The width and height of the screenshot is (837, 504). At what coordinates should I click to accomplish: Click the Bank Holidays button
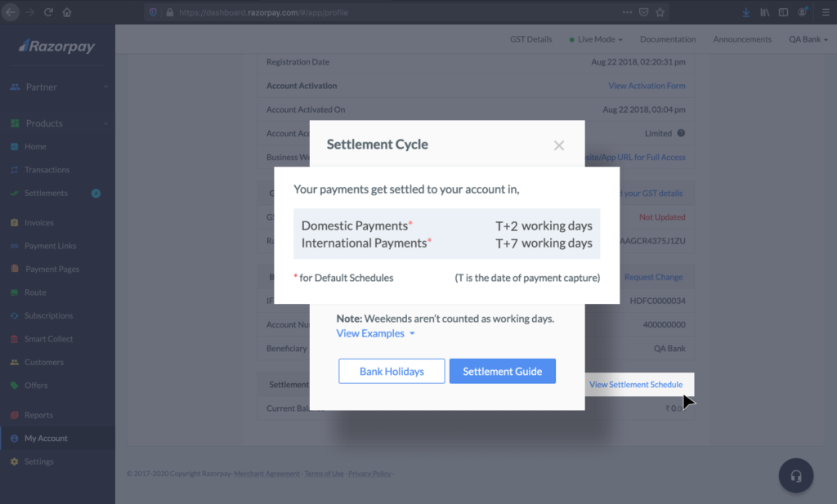392,371
